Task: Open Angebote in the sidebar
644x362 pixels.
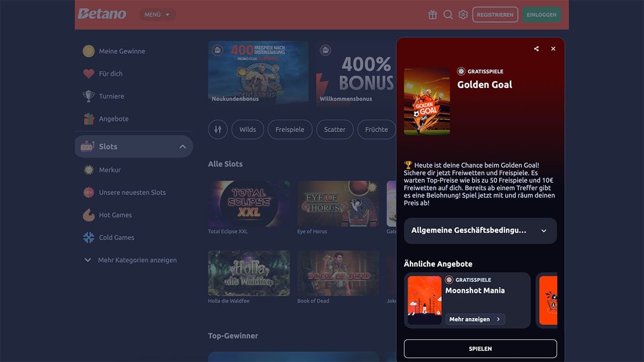Action: 114,119
